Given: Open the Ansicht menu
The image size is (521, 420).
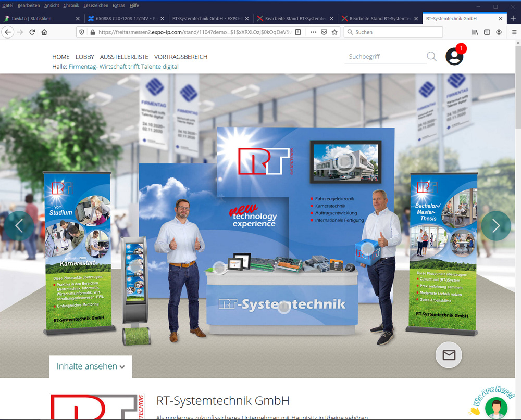Looking at the screenshot, I should point(52,5).
